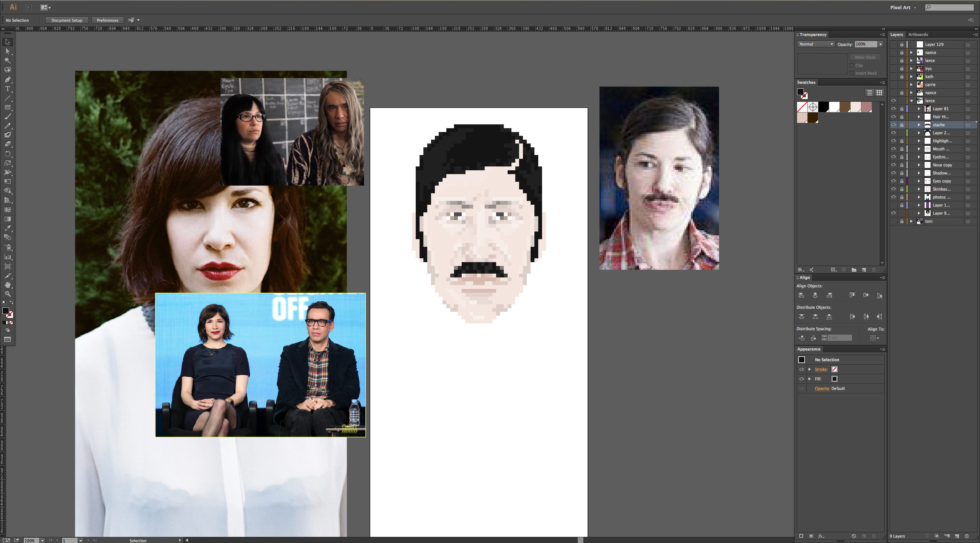The height and width of the screenshot is (543, 980).
Task: Open the Pixel Art workspace menu
Action: [x=903, y=7]
